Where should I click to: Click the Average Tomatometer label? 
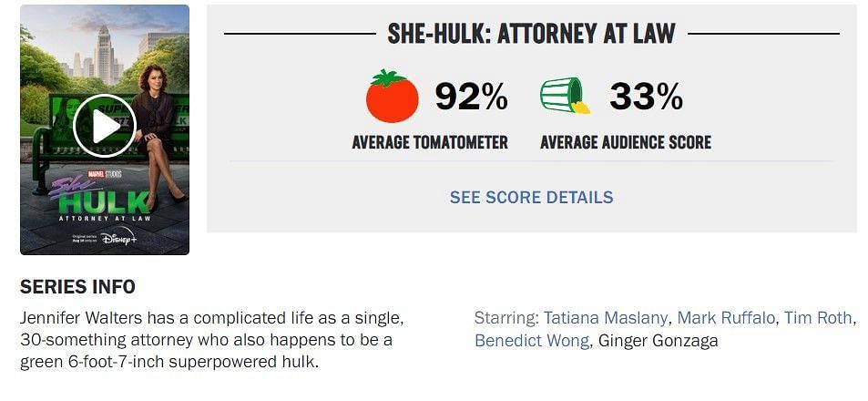(430, 142)
